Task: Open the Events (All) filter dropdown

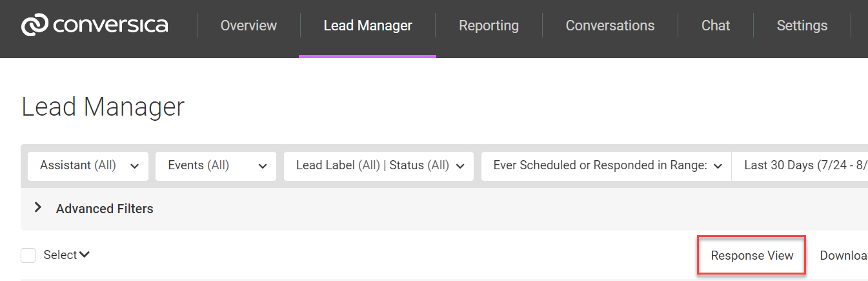Action: (216, 166)
